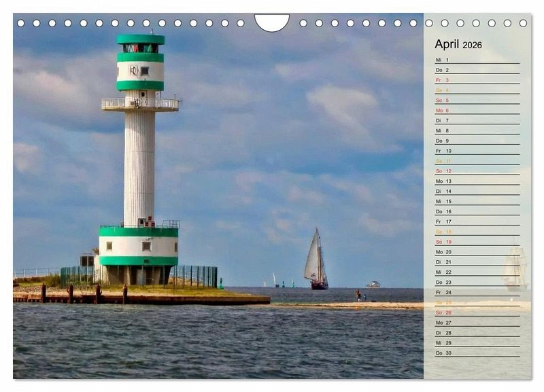544x392 pixels.
Task: Select the Mo 20 date row
Action: click(476, 251)
